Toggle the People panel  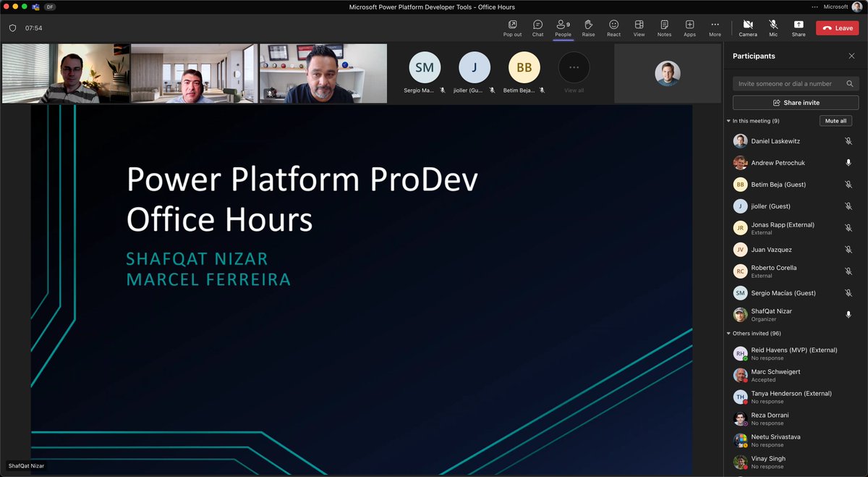pos(563,28)
